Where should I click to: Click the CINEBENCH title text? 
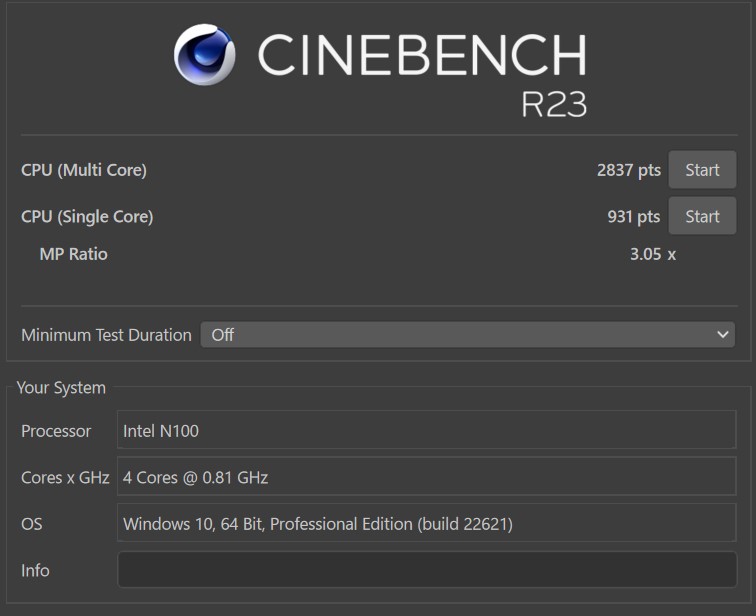[x=422, y=54]
